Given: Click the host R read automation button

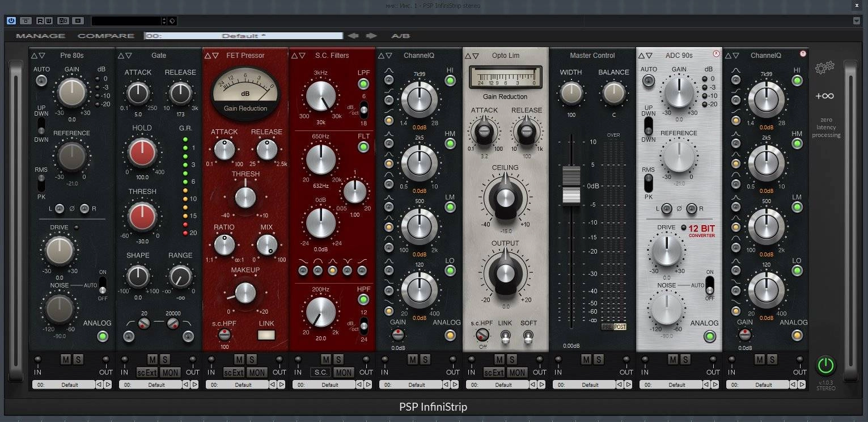Looking at the screenshot, I should click(40, 21).
